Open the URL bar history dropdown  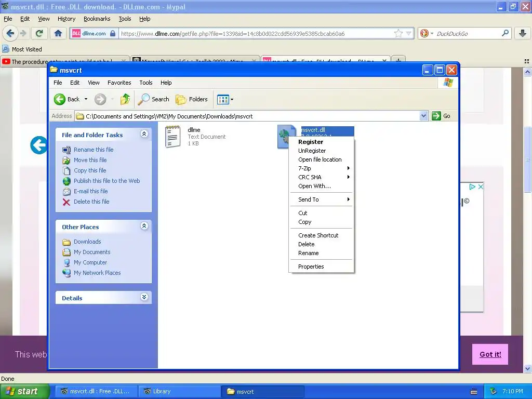click(409, 33)
